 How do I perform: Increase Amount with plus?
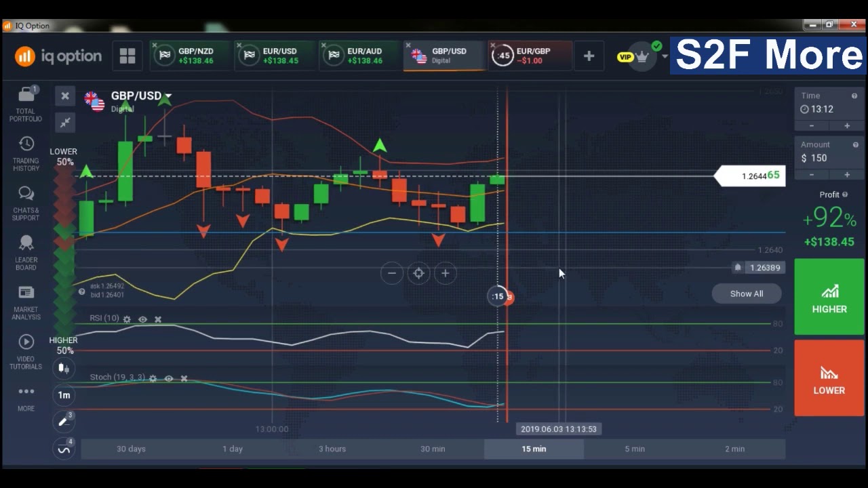pyautogui.click(x=847, y=175)
